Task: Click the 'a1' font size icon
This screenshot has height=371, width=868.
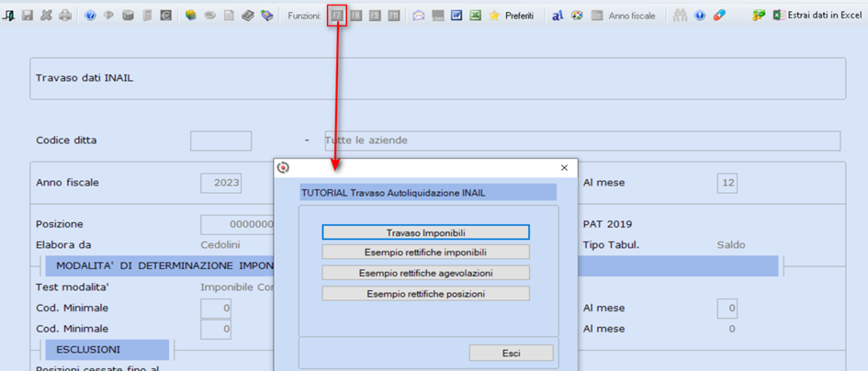Action: click(x=558, y=16)
